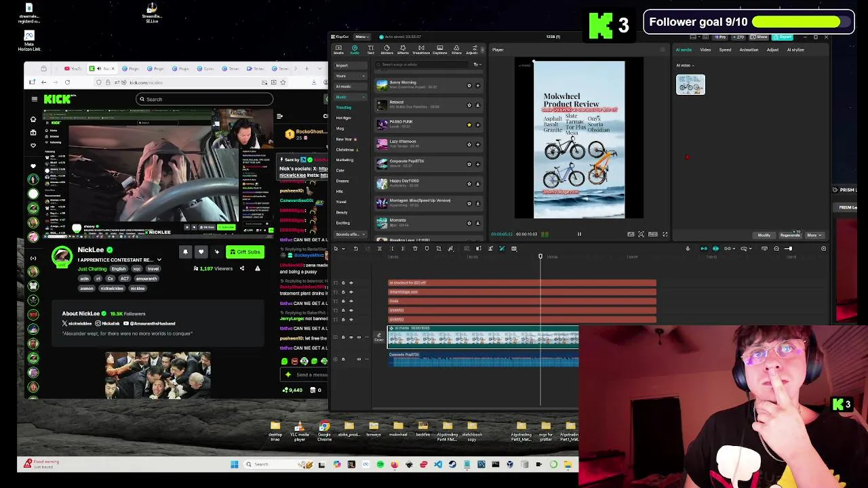Viewport: 868px width, 488px height.
Task: Click the undo arrow in timeline toolbar
Action: coord(355,249)
